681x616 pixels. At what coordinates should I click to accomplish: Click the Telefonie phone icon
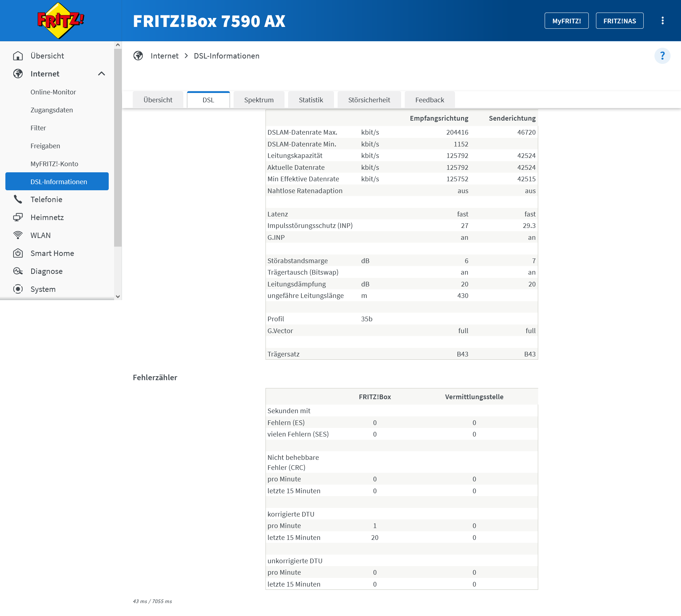[18, 199]
